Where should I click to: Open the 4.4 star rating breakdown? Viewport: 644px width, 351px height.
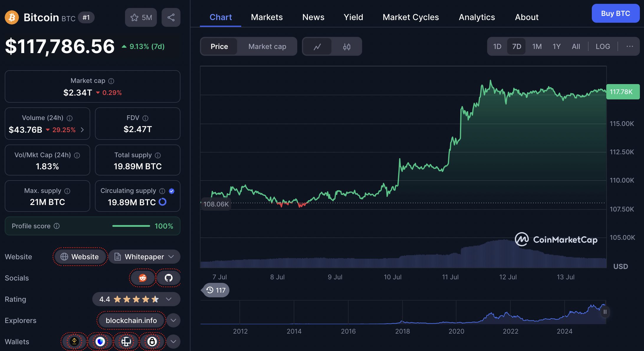tap(169, 299)
